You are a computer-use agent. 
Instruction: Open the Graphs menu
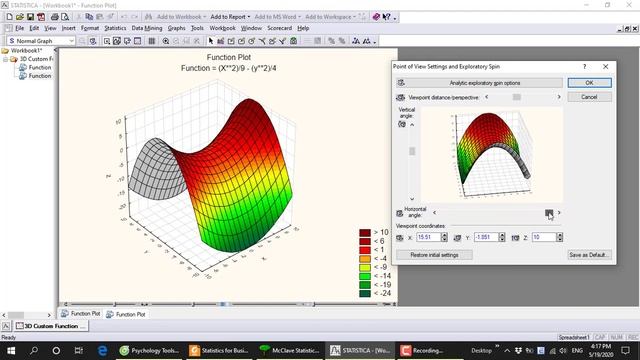176,28
